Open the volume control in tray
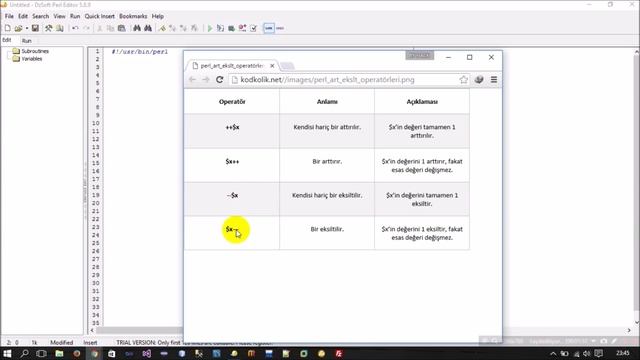 point(587,353)
